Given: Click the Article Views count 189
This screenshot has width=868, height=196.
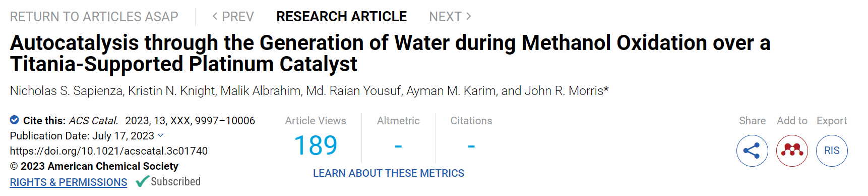Looking at the screenshot, I should pyautogui.click(x=316, y=145).
